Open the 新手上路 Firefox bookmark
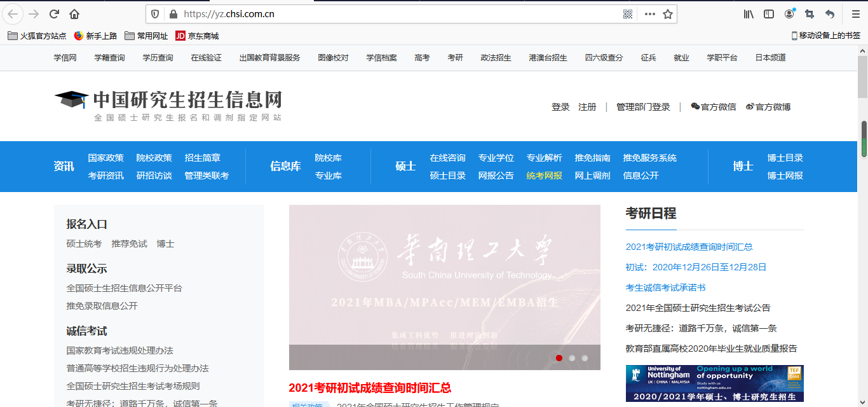Screen dimensions: 868x407 pos(95,36)
